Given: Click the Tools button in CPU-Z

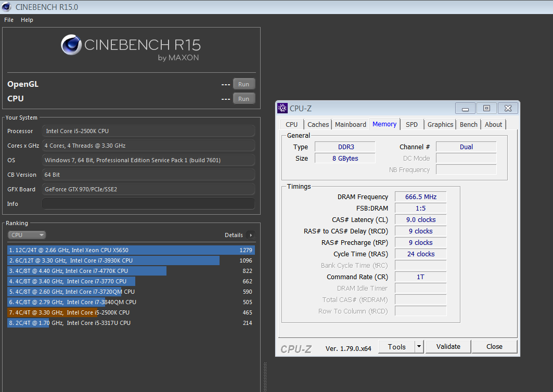Looking at the screenshot, I should (x=397, y=347).
